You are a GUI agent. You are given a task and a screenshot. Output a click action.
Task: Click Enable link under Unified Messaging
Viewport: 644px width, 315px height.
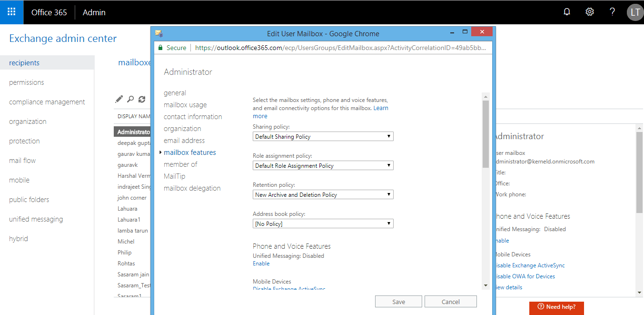click(261, 264)
